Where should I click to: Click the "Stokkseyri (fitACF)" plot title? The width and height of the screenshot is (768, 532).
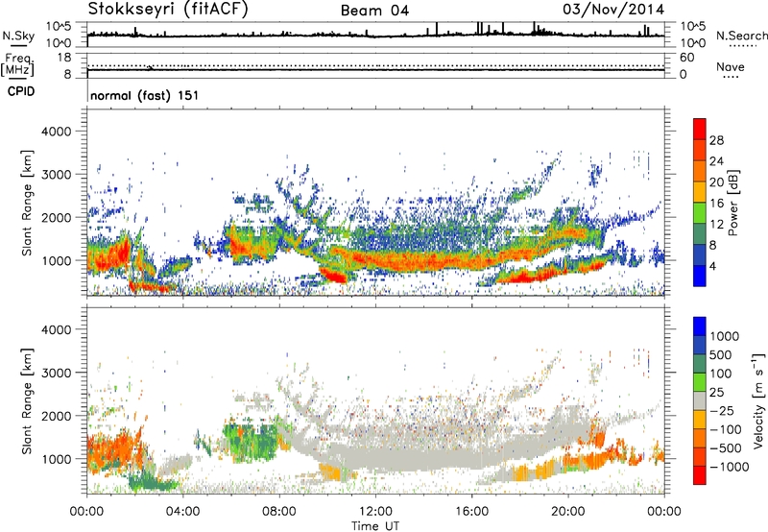point(168,9)
